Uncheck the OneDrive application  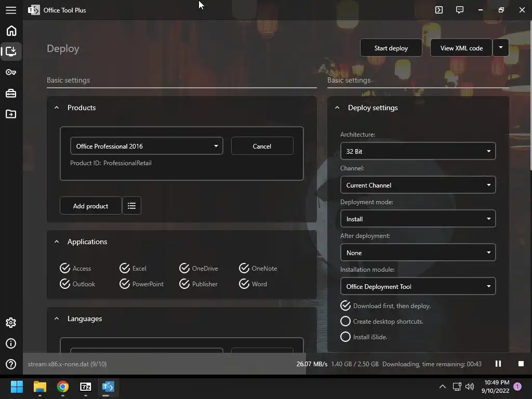[198, 269]
